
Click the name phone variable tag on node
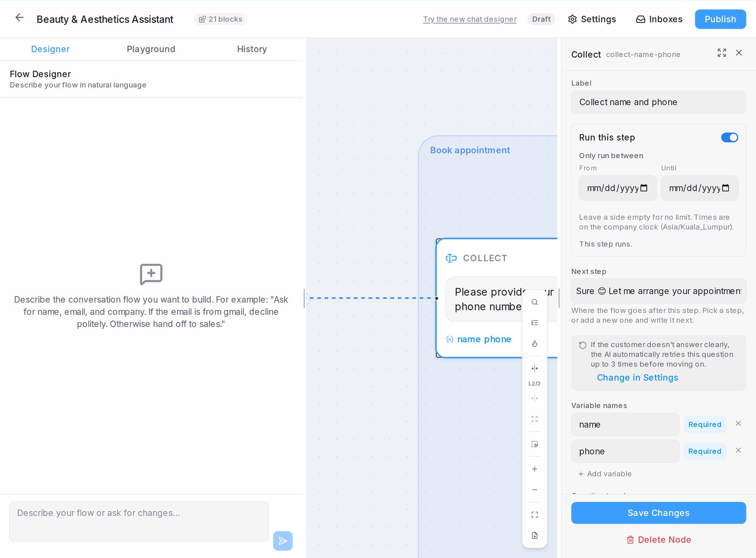(479, 339)
